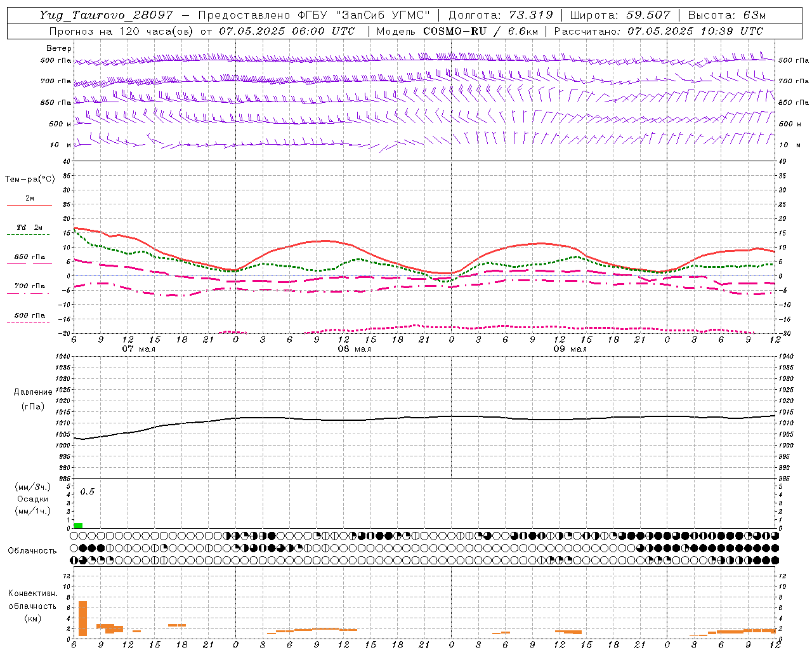Viewport: 812px width, 650px height.
Task: Click the calculated time 07.05.2025 10:39 UTC
Action: point(695,31)
